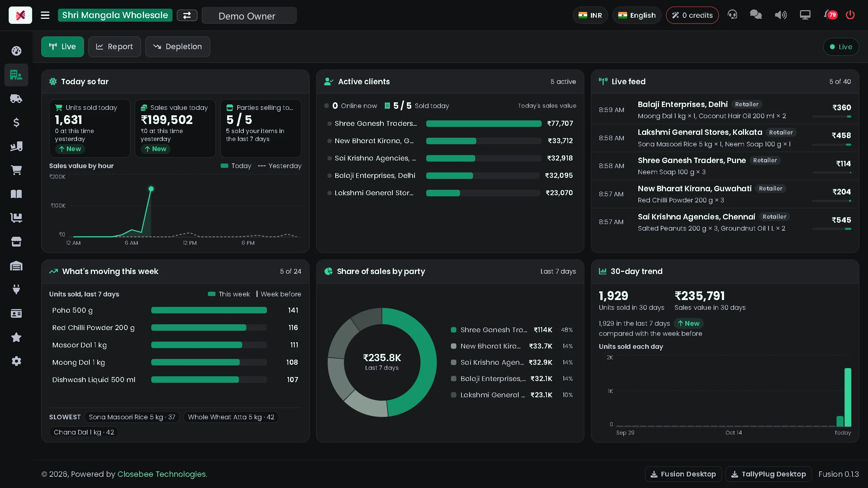This screenshot has width=868, height=488.
Task: Open the English language selector
Action: pyautogui.click(x=637, y=15)
